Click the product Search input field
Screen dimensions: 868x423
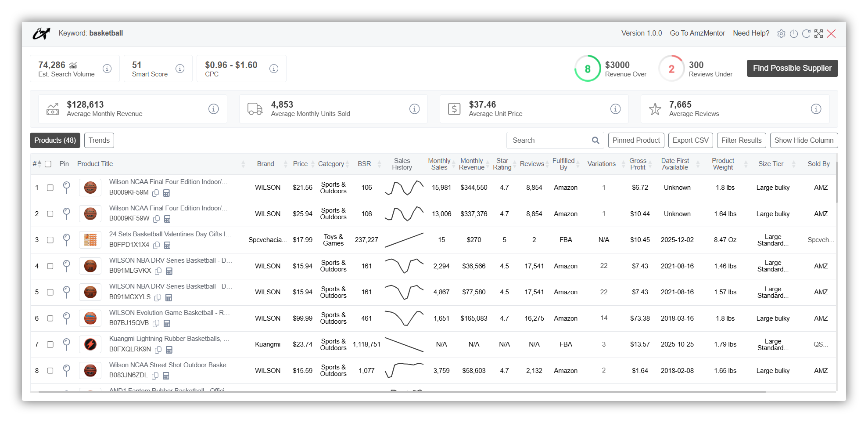click(549, 141)
